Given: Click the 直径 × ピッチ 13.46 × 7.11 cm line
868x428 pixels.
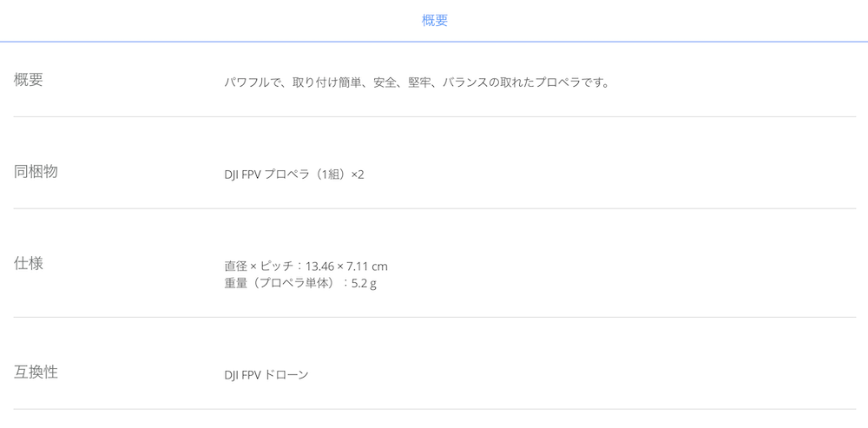Looking at the screenshot, I should tap(306, 267).
